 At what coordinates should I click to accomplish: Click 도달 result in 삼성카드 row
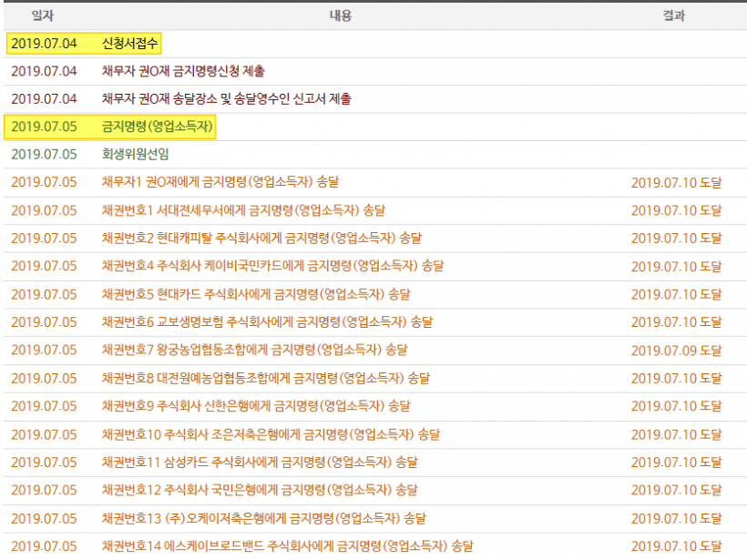pyautogui.click(x=677, y=463)
